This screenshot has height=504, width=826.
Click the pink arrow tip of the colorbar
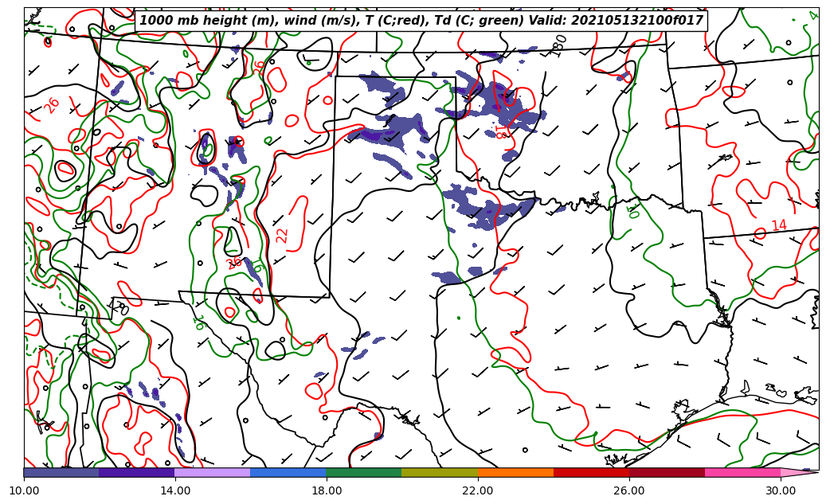[x=799, y=472]
